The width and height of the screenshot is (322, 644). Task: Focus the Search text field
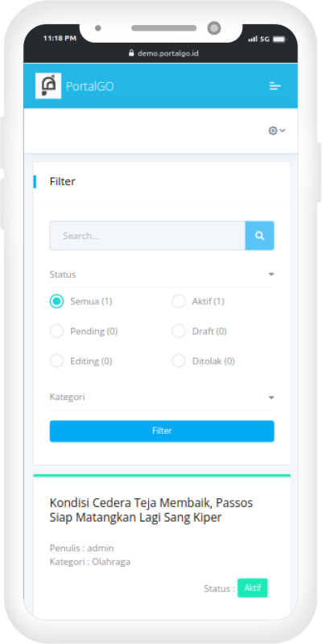point(147,236)
